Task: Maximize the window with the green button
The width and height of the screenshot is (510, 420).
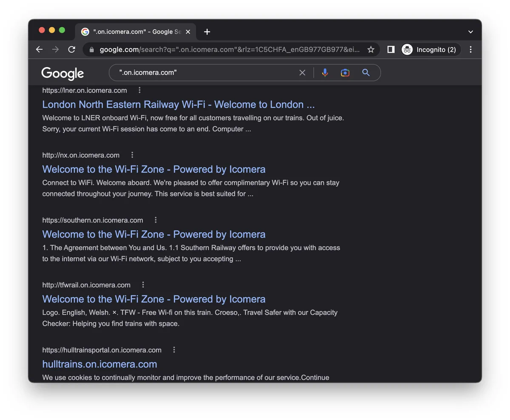Action: click(62, 30)
